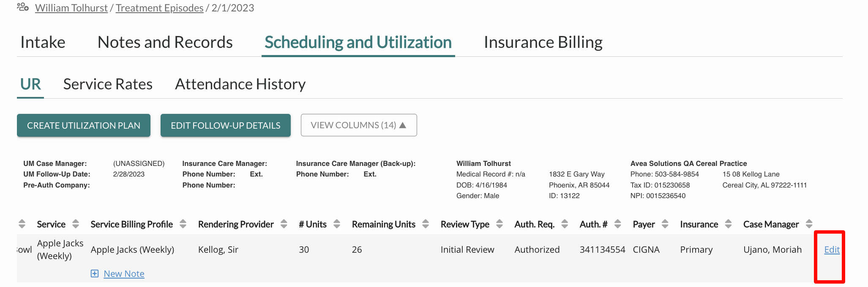The width and height of the screenshot is (868, 287).
Task: Select the Attendance History sub-tab
Action: click(240, 84)
